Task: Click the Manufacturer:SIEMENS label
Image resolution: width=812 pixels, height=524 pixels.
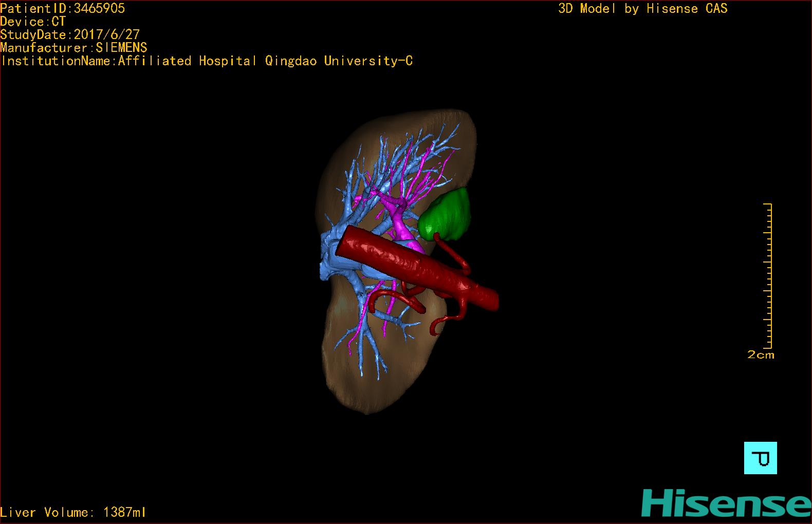Action: (73, 48)
